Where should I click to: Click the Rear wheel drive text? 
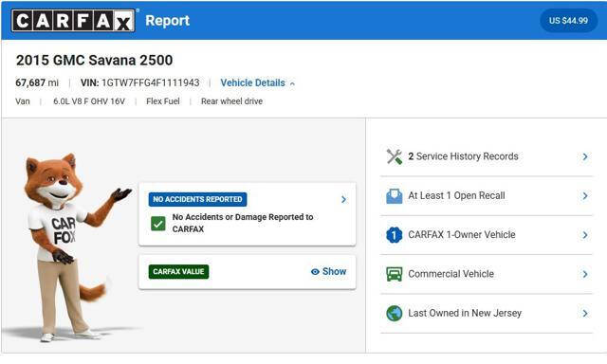[x=231, y=101]
